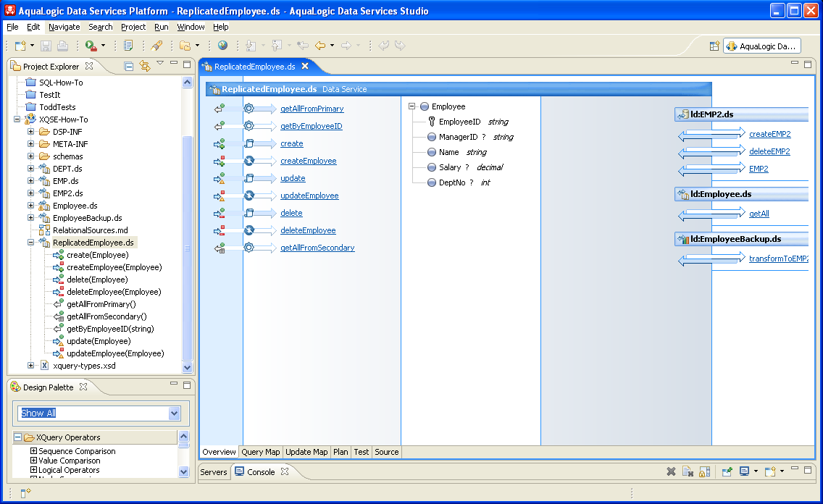823x504 pixels.
Task: Open the Navigate menu
Action: 64,27
